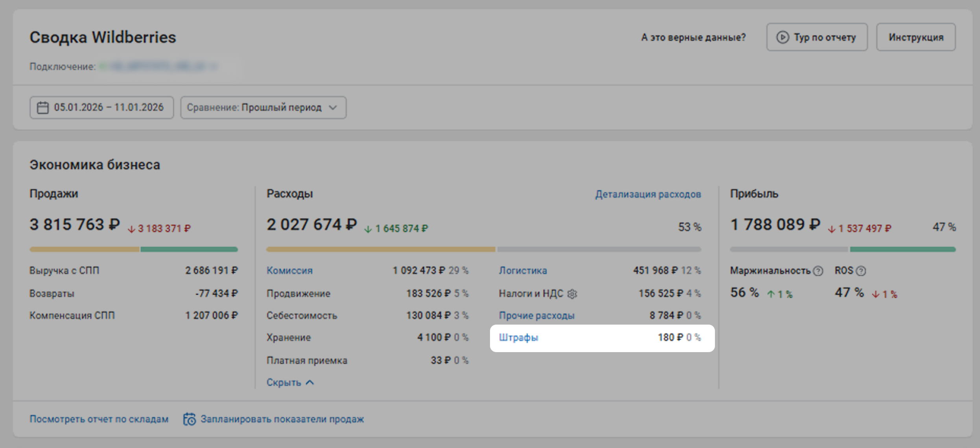
Task: Open the Инструкция button
Action: pyautogui.click(x=916, y=37)
